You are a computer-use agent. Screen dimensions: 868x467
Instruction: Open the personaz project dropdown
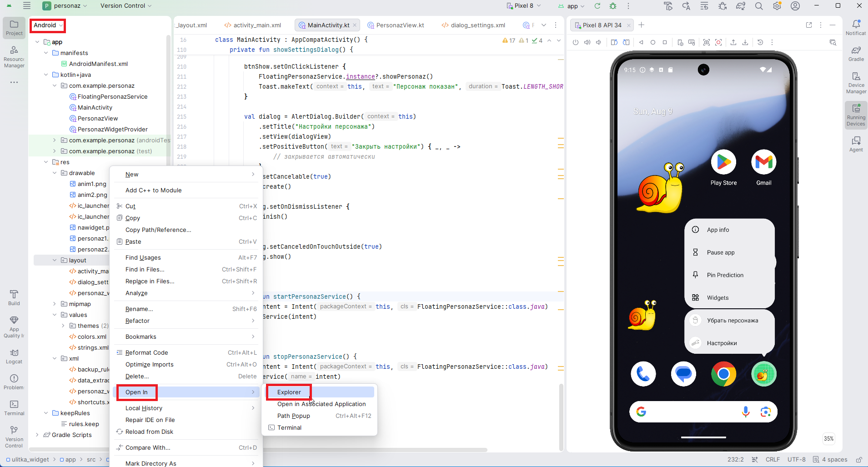pos(65,6)
